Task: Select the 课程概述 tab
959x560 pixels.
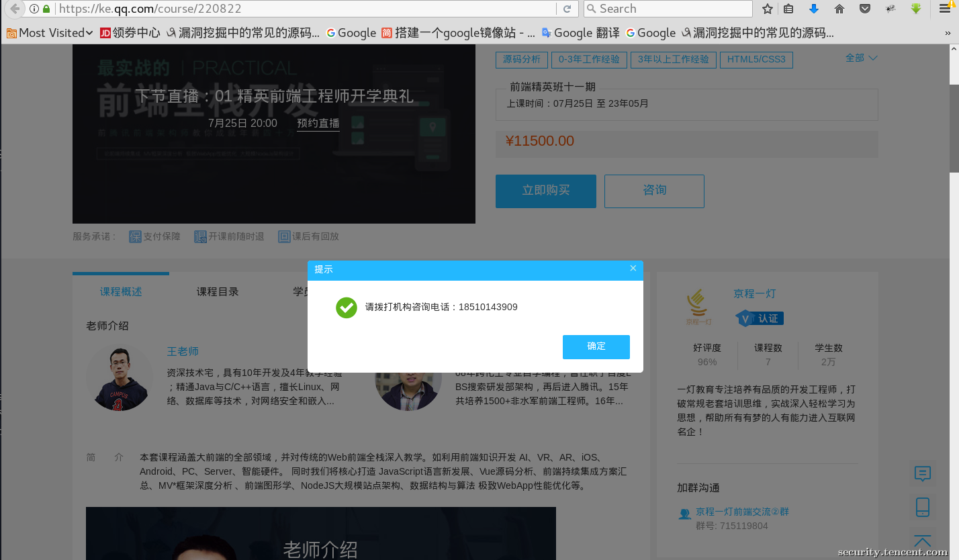Action: point(120,291)
